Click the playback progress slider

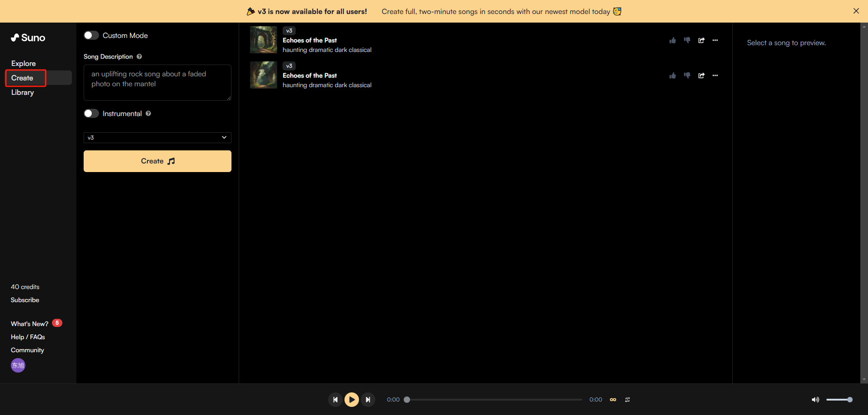495,400
